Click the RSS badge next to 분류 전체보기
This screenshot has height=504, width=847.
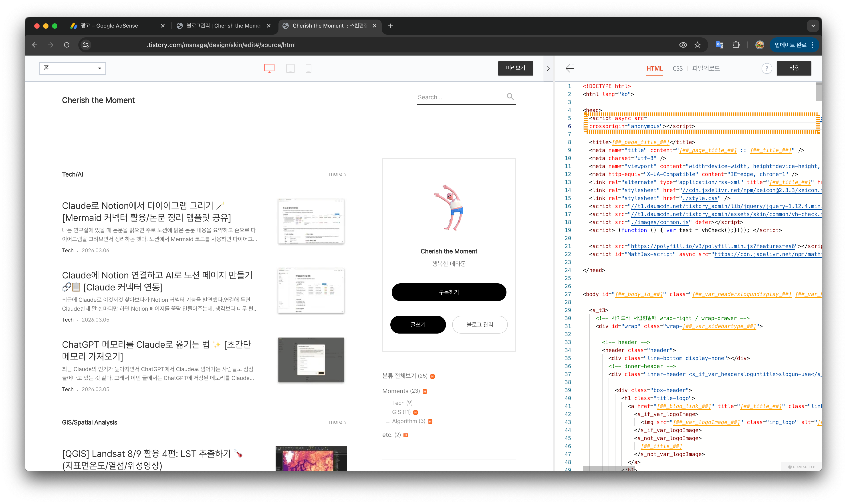432,376
